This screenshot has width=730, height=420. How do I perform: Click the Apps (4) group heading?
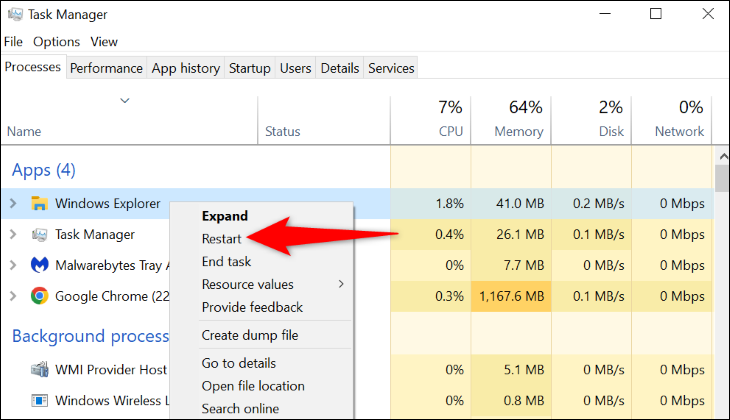coord(43,170)
